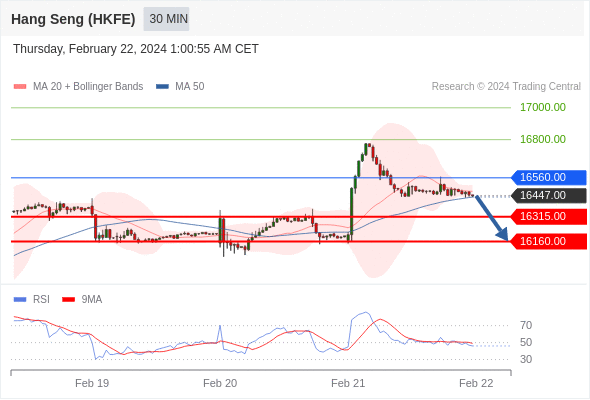Screen dimensions: 590x400
Task: Select the Feb 22 axis marker
Action: (x=476, y=383)
